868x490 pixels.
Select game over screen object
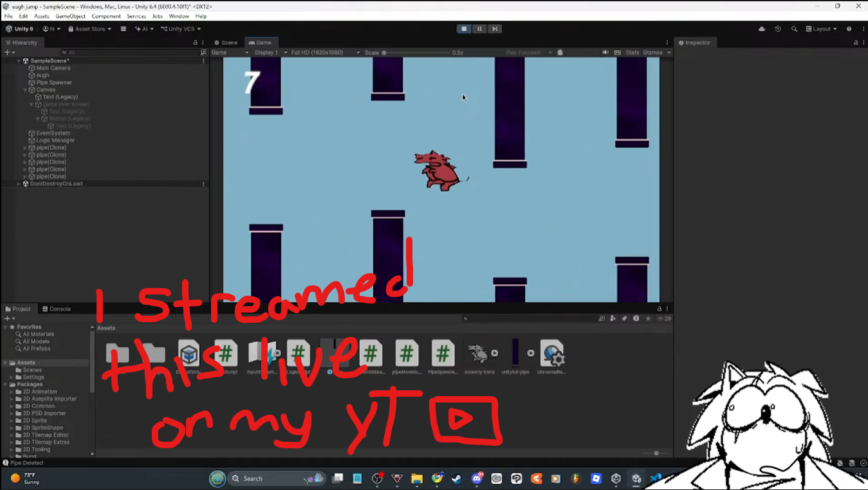tap(66, 104)
